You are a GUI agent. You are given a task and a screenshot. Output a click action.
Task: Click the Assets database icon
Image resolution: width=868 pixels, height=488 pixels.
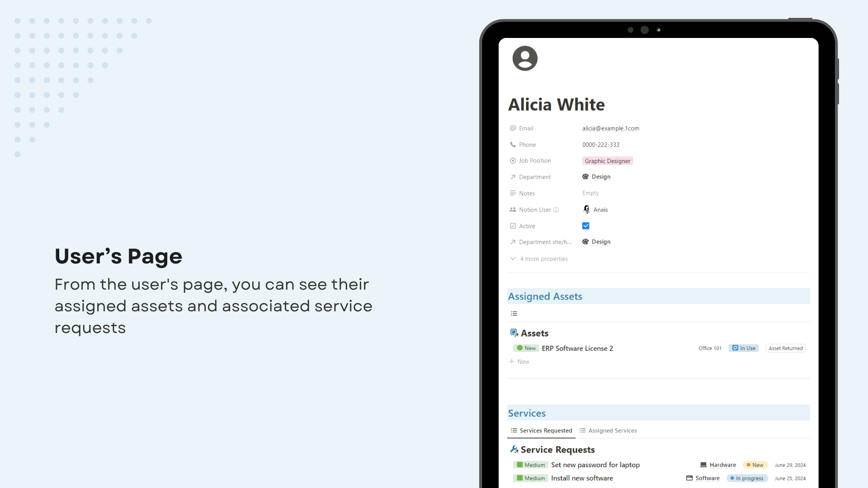pos(514,333)
